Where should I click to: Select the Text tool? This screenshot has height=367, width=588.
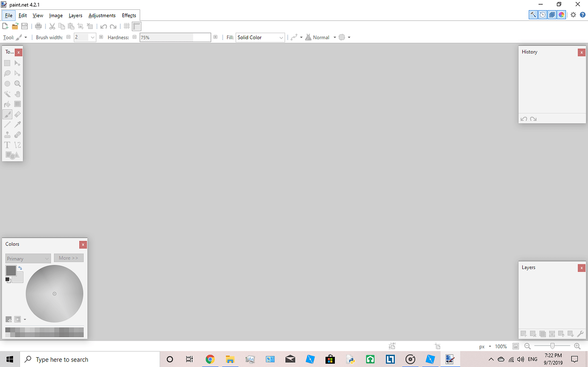point(7,145)
